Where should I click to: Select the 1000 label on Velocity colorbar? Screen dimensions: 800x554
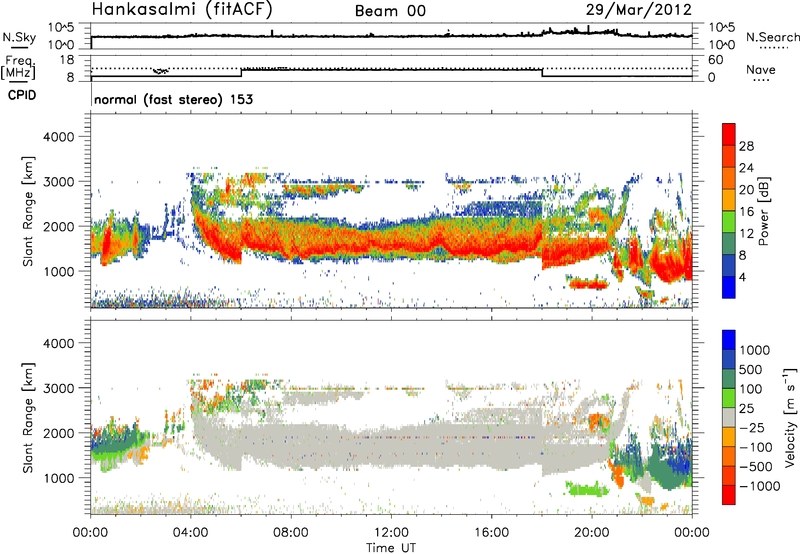tap(755, 350)
